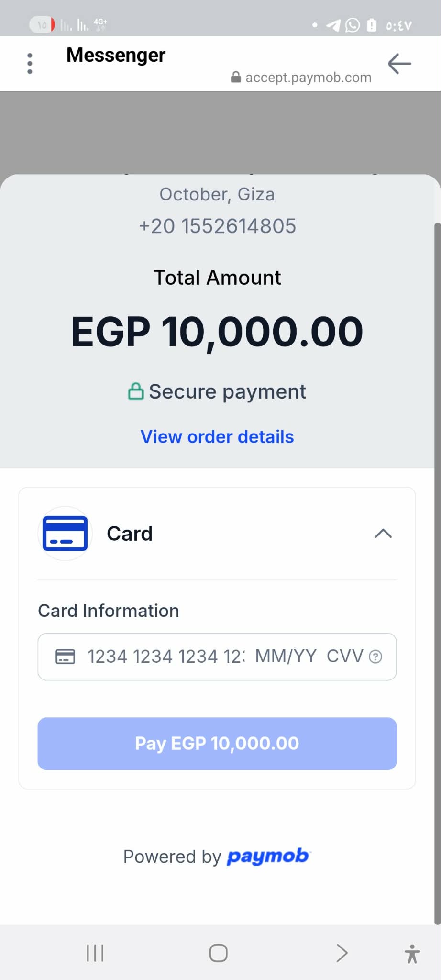Tap the accept.paymob.com URL text
The image size is (441, 980).
tap(308, 77)
